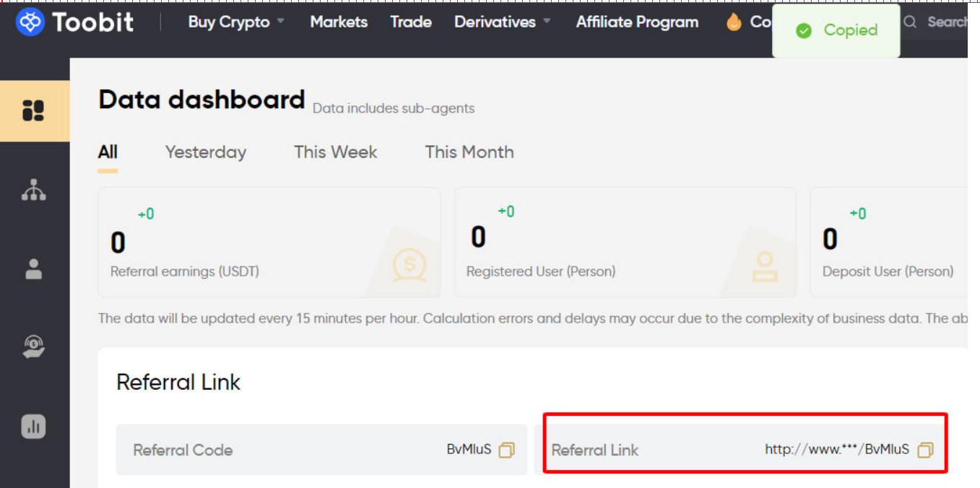Viewport: 980px width, 488px height.
Task: Open the commission hand-coin sidebar icon
Action: pos(33,347)
